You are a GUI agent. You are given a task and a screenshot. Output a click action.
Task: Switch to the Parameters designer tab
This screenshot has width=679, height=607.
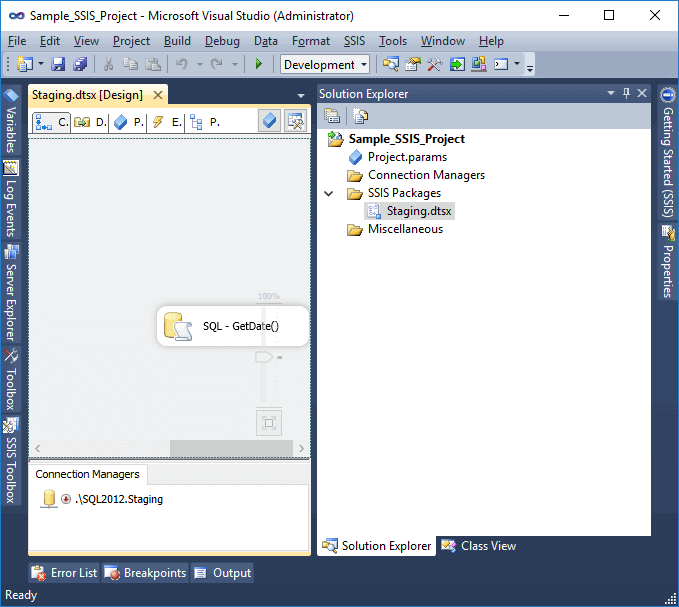click(x=129, y=123)
